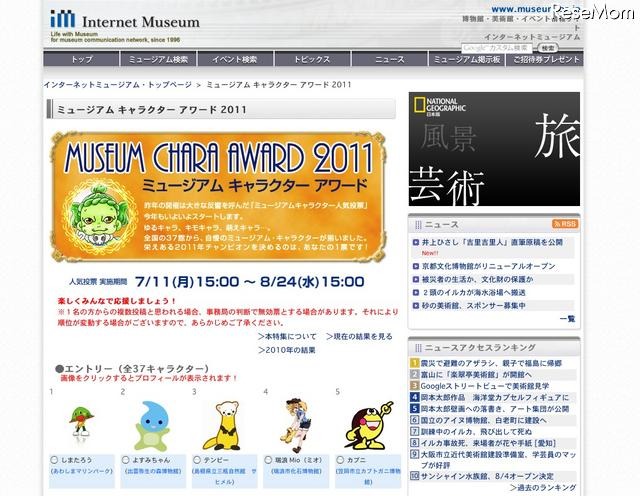Image resolution: width=640 pixels, height=496 pixels.
Task: Open イベント検索 navigation tab
Action: point(235,59)
